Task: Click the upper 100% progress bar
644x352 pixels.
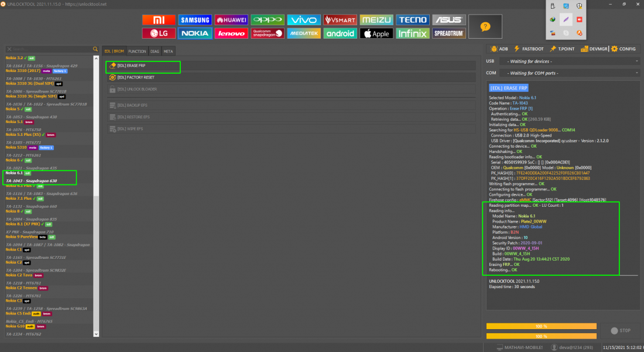Action: [x=542, y=326]
